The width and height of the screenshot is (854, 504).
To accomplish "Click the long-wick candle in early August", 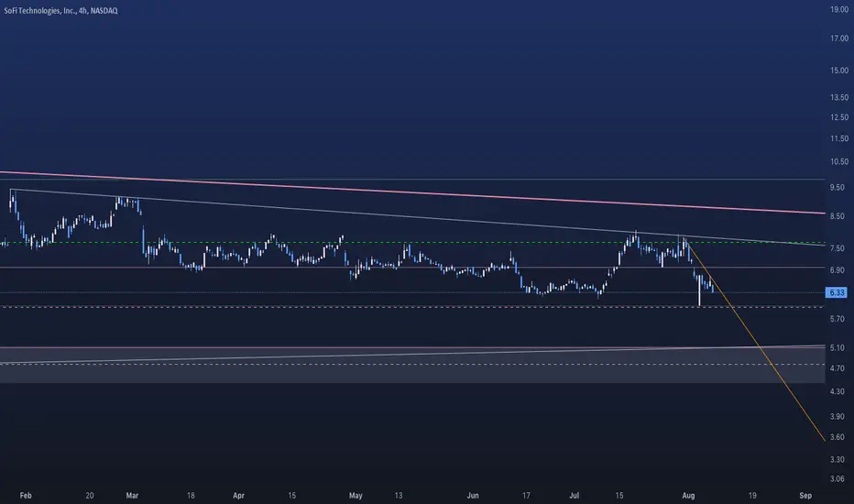I will [699, 291].
